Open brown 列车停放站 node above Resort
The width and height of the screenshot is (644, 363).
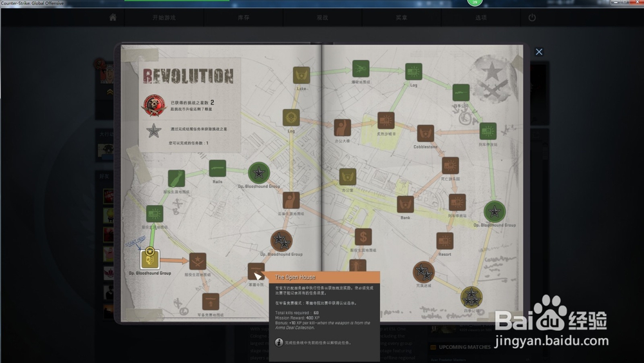click(457, 202)
